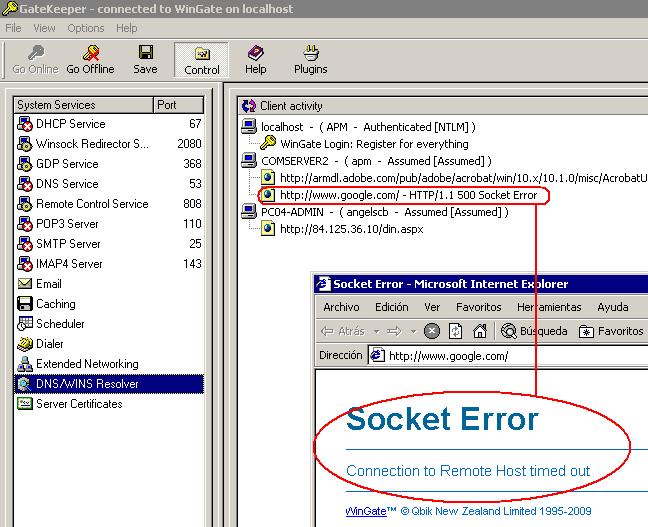648x527 pixels.
Task: Select the Remote Control Service icon
Action: 25,204
